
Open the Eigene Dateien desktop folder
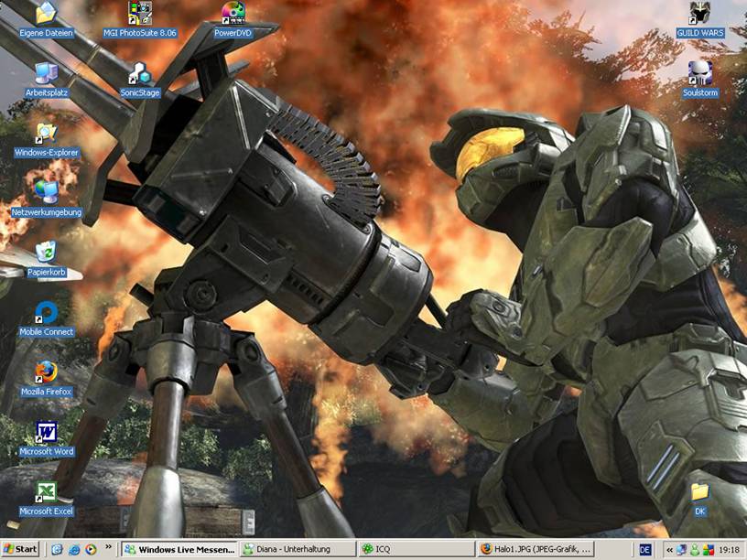click(x=46, y=15)
